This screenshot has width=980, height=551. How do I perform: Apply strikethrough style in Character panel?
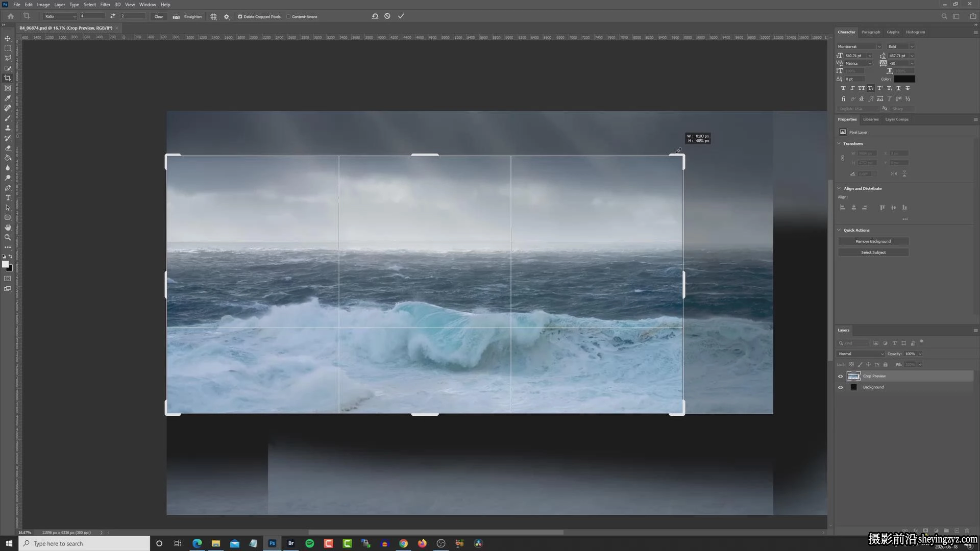(x=908, y=88)
